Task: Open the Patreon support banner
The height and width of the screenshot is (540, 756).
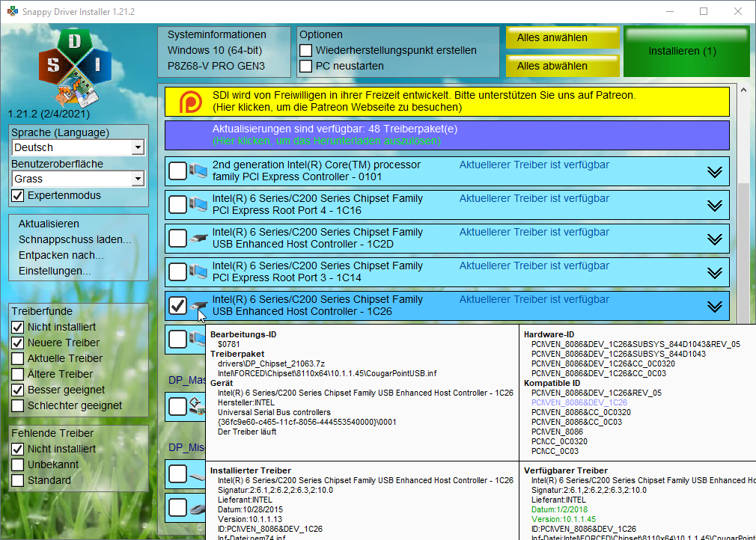Action: [x=447, y=101]
